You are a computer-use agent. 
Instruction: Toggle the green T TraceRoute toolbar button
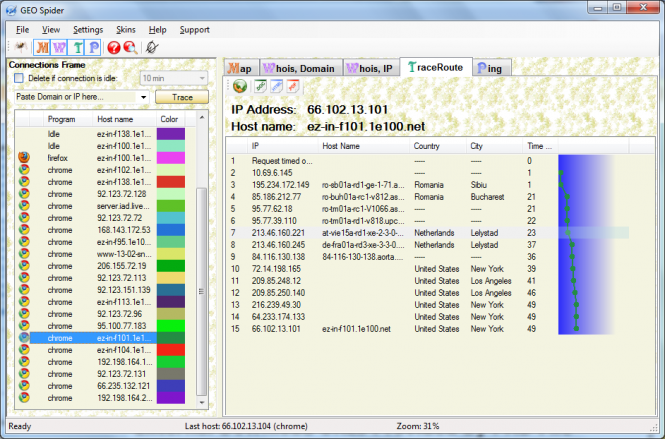coord(77,47)
